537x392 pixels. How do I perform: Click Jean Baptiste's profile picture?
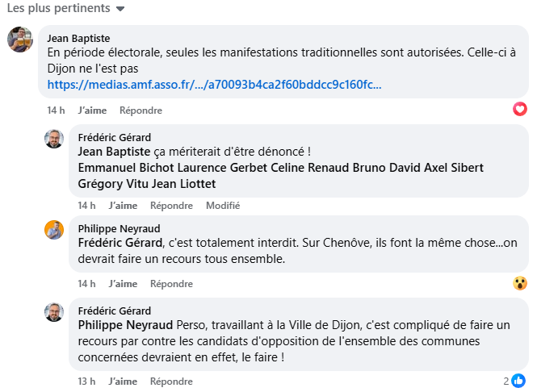pos(20,40)
